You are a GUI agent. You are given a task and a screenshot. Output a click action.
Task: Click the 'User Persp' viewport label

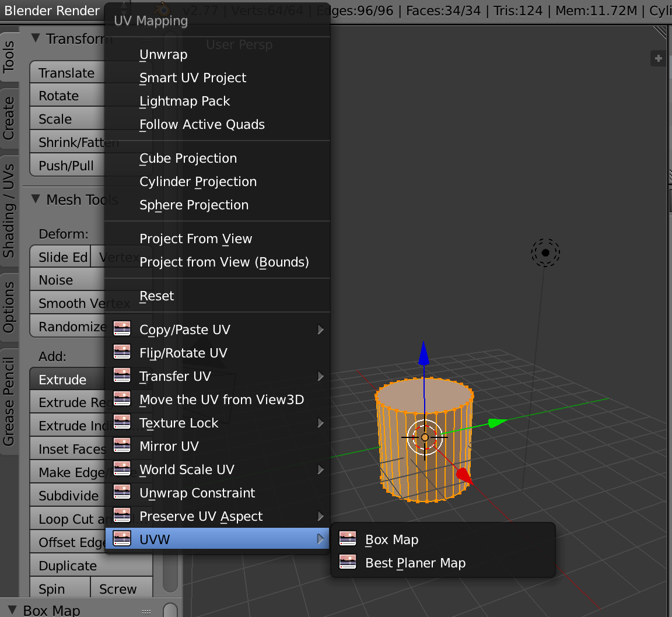(239, 44)
